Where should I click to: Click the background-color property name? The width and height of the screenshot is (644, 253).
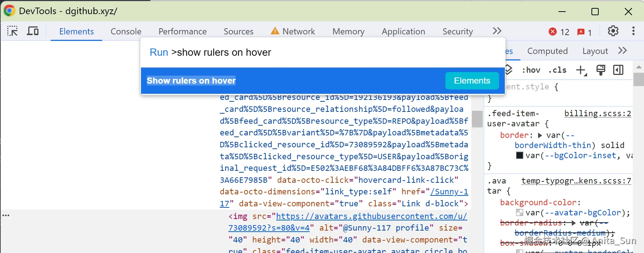[538, 203]
